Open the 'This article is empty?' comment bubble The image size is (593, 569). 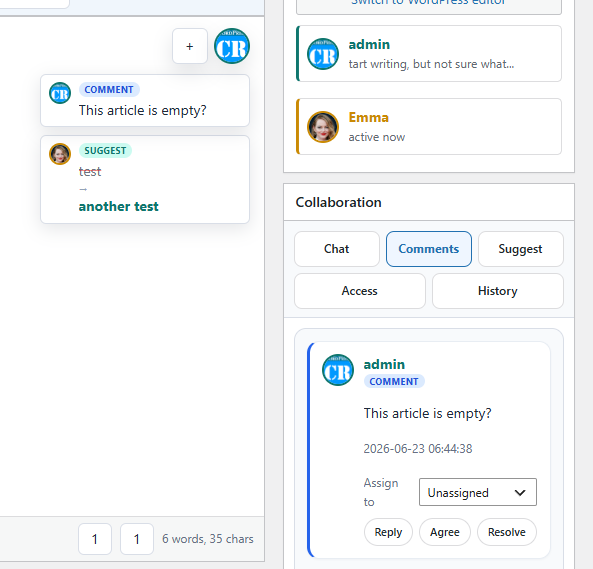click(145, 101)
